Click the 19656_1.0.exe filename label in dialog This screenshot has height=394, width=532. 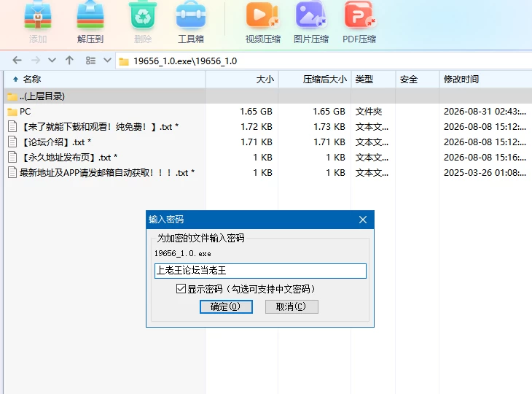(x=182, y=253)
